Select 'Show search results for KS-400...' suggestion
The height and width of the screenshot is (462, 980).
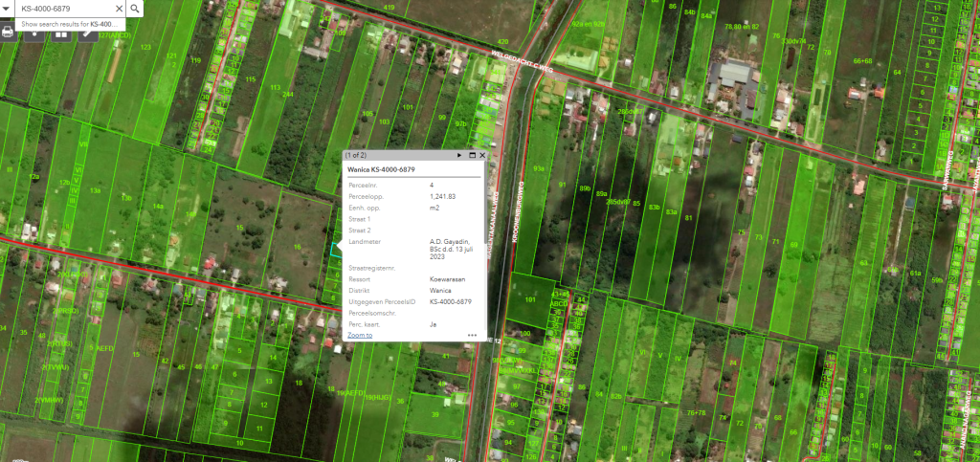tap(67, 23)
